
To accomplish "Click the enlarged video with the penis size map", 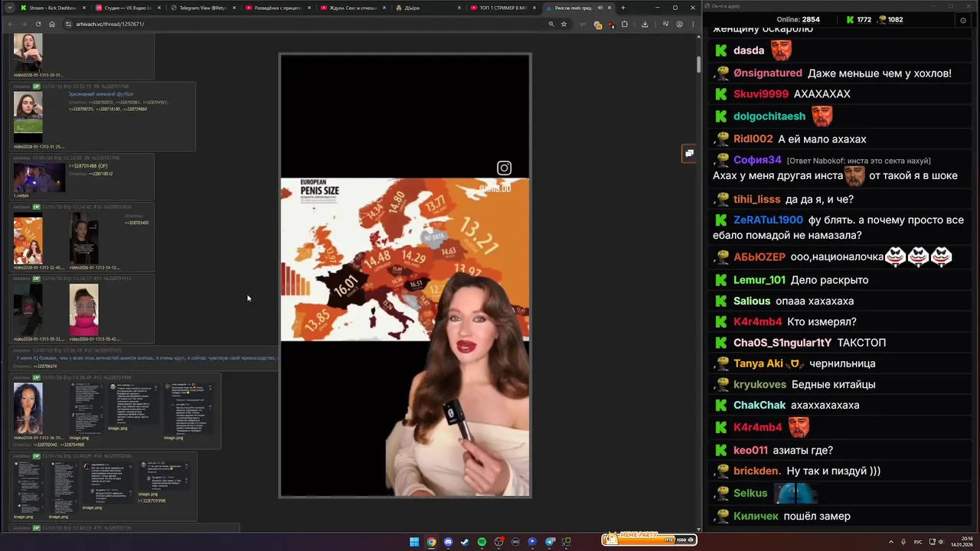I will (x=405, y=275).
